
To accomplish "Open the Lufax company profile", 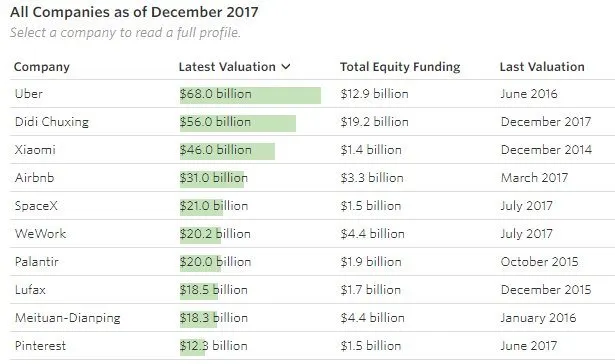I will (x=30, y=290).
